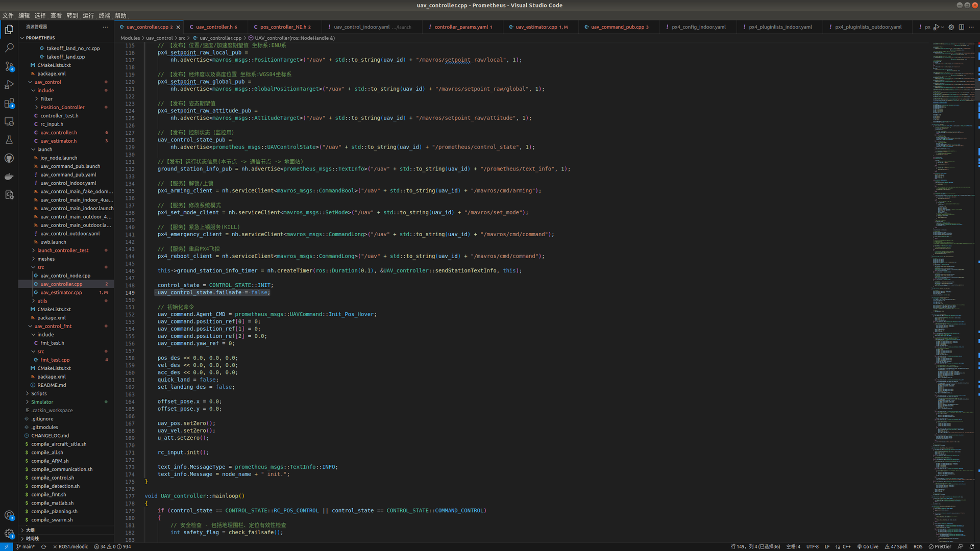Open editor more actions ellipsis menu
Screen dimensions: 980x551
[x=971, y=27]
